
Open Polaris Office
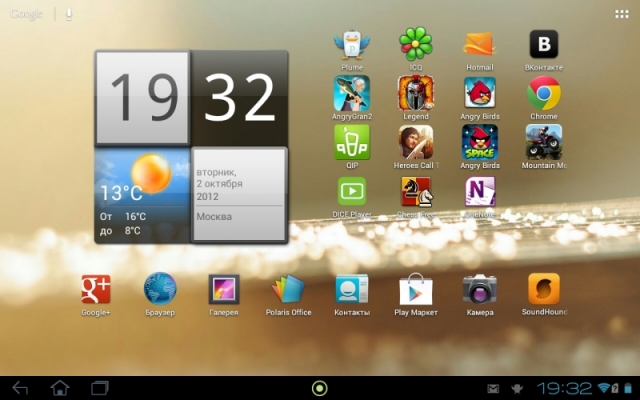(289, 290)
